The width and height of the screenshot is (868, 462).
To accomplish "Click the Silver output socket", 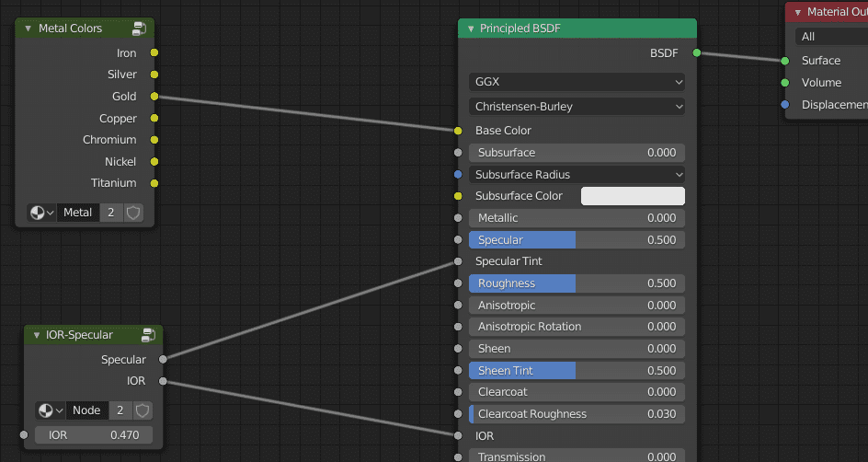I will (154, 75).
